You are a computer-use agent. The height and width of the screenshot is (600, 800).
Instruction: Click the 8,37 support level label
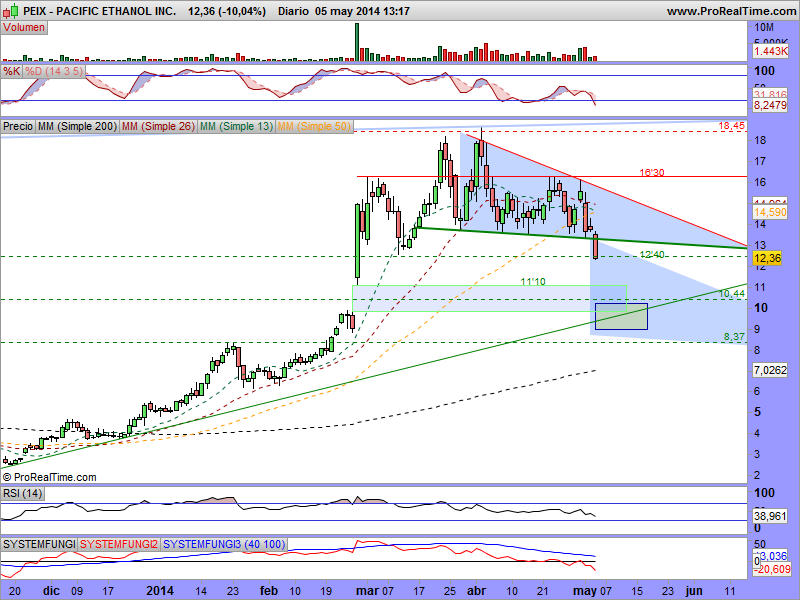[734, 337]
